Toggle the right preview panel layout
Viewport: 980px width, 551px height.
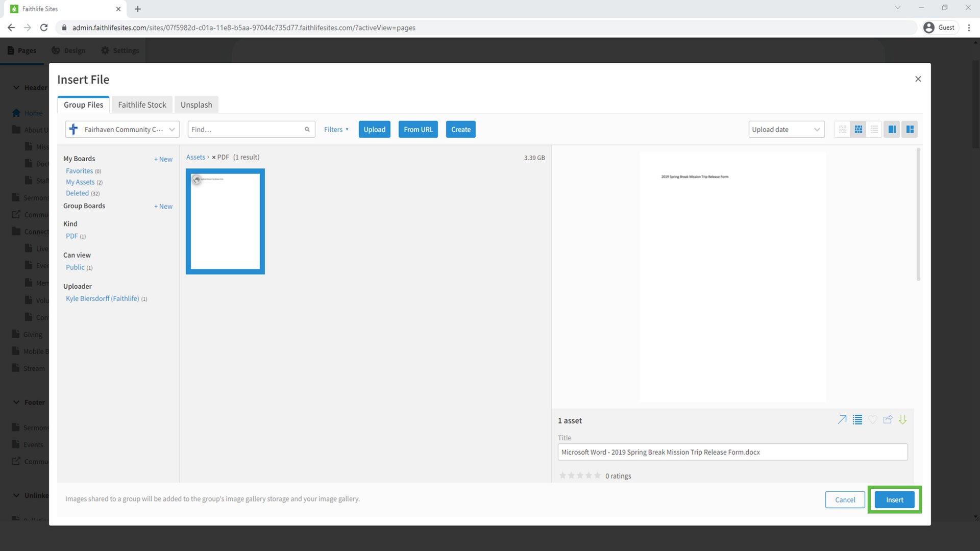click(x=892, y=130)
